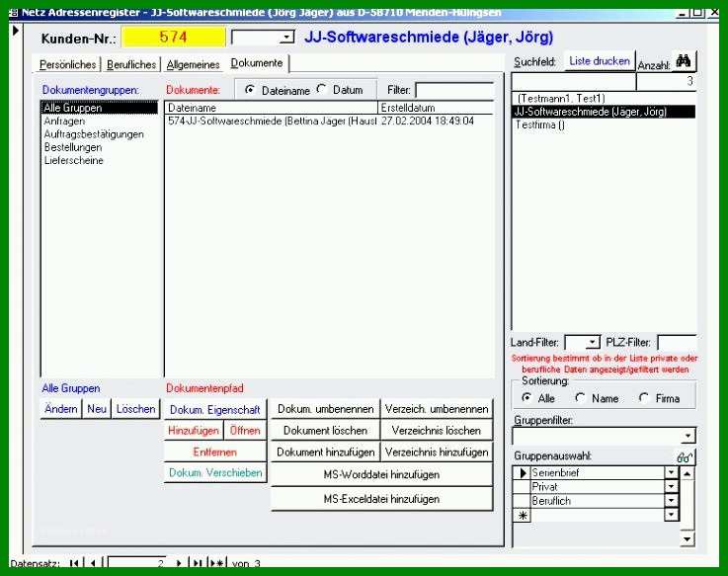Select (Testmann1, Test1) in contact list
728x576 pixels.
coord(605,99)
